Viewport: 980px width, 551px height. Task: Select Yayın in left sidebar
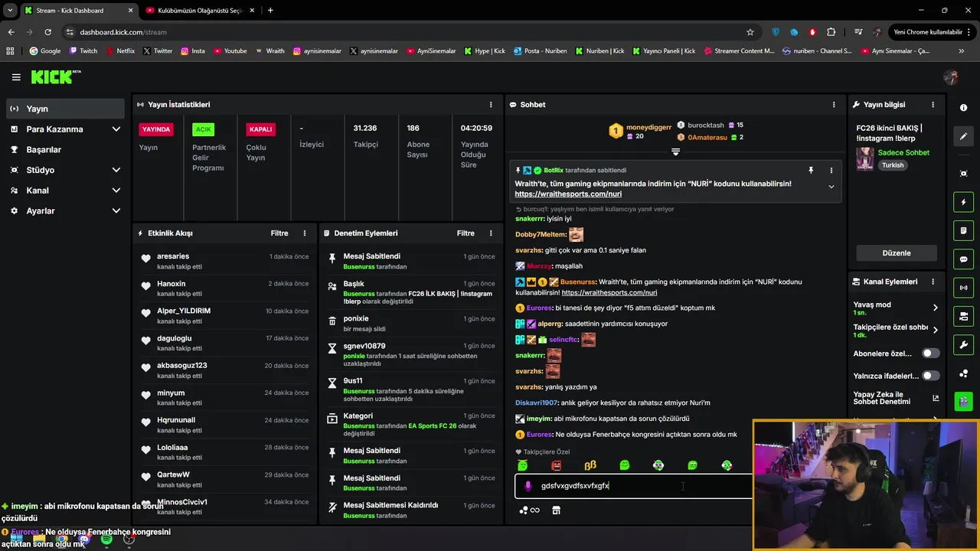[x=65, y=109]
